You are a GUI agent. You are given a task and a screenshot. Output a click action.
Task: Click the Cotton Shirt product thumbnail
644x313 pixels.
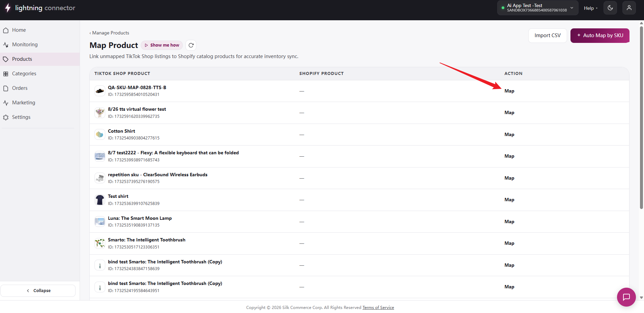[100, 134]
